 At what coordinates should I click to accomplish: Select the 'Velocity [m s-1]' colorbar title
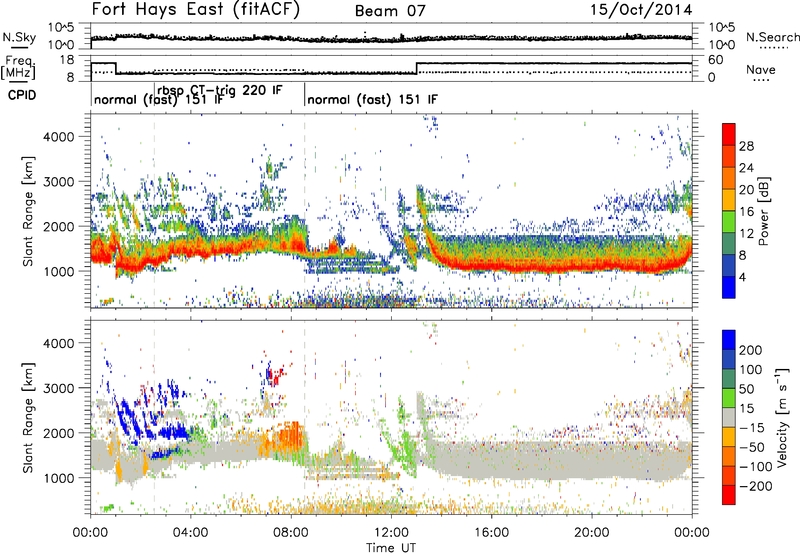click(x=783, y=417)
